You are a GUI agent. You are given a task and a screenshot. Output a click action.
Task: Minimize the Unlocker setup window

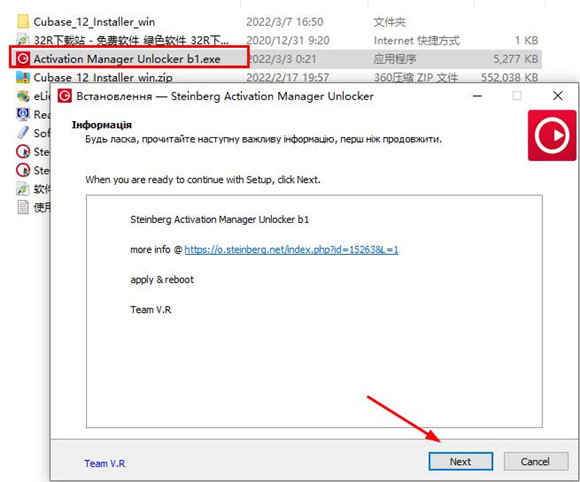point(478,96)
